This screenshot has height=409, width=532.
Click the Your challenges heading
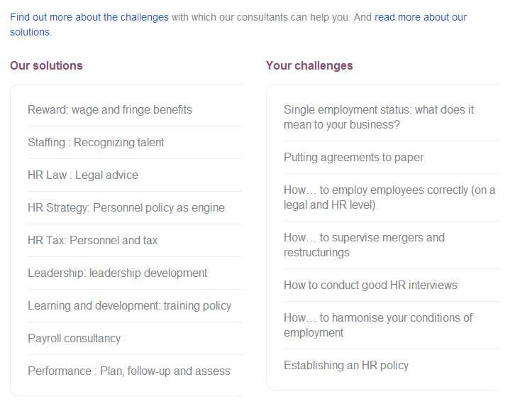[x=309, y=65]
